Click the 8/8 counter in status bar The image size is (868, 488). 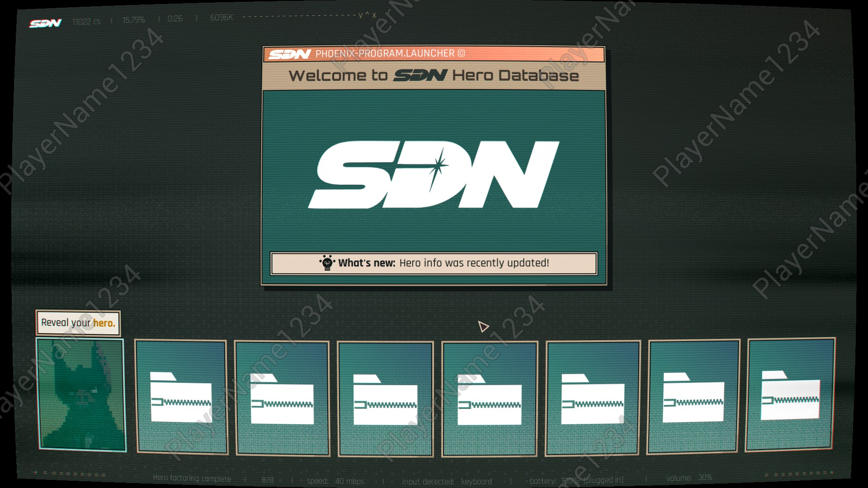(x=268, y=480)
